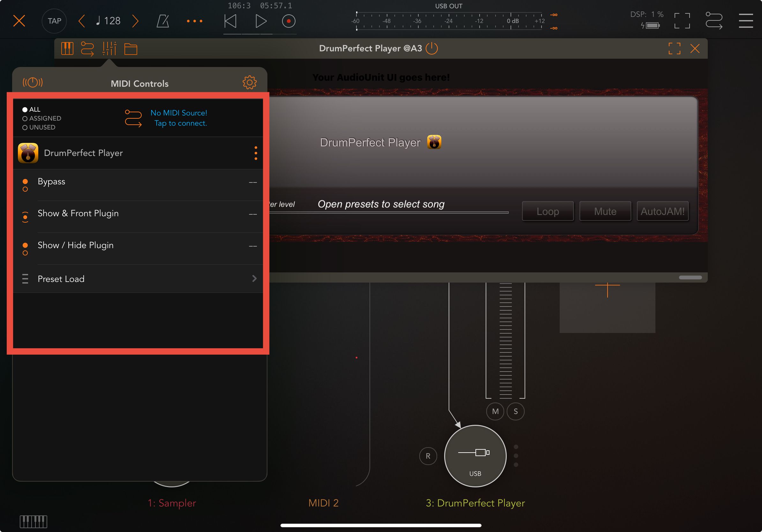Toggle the Loop button
Screen dimensions: 762x532
(548, 211)
